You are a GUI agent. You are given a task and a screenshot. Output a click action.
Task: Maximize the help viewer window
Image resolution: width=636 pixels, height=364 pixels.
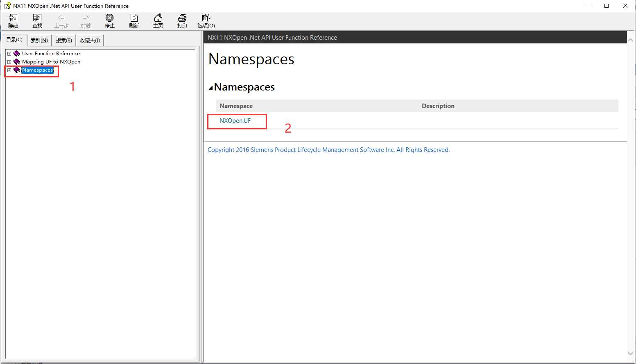(607, 6)
